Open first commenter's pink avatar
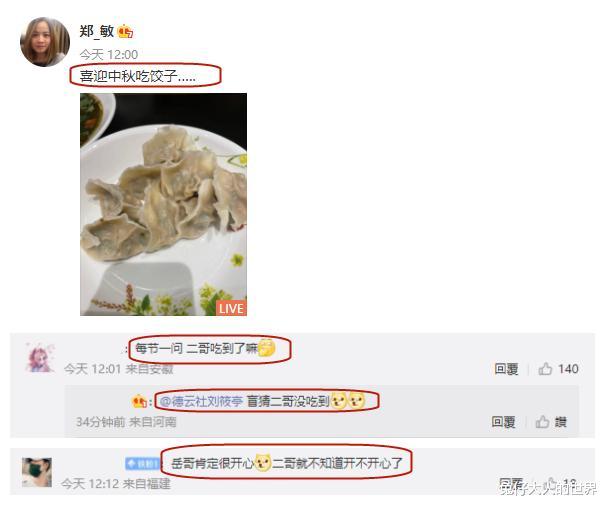This screenshot has height=505, width=605. coord(39,358)
